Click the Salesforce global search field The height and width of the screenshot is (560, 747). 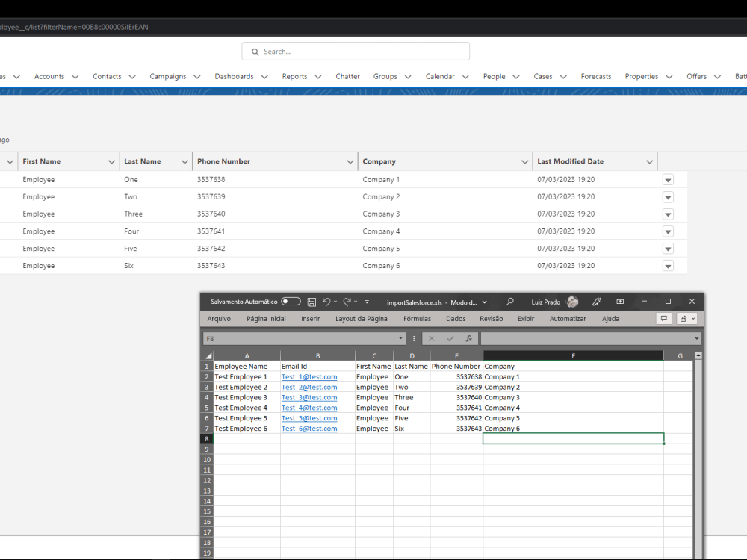[x=356, y=51]
